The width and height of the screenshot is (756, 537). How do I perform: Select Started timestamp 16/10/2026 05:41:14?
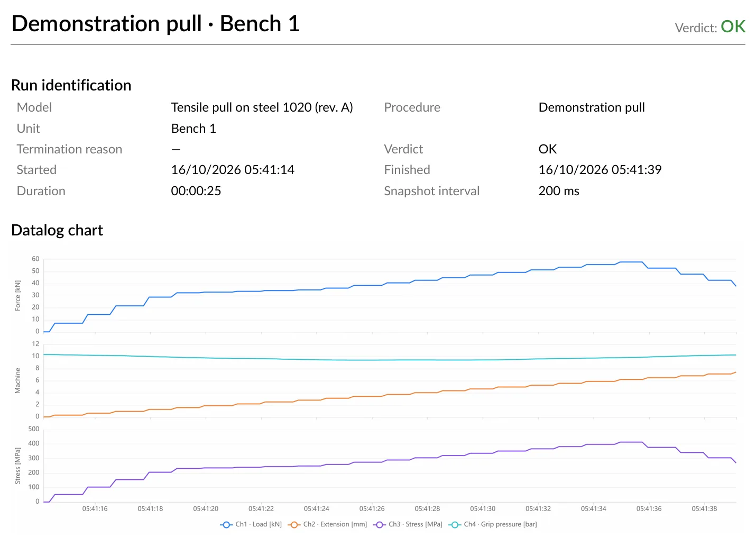click(x=233, y=170)
